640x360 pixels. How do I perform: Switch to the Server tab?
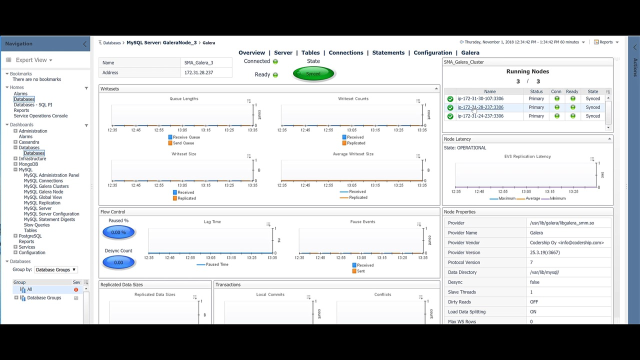283,53
